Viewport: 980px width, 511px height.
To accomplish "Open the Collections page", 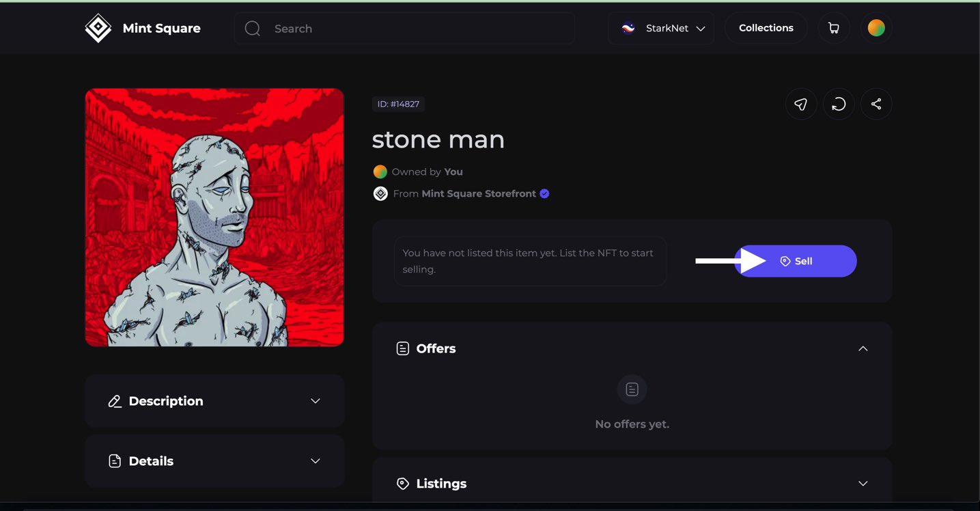I will (x=766, y=28).
